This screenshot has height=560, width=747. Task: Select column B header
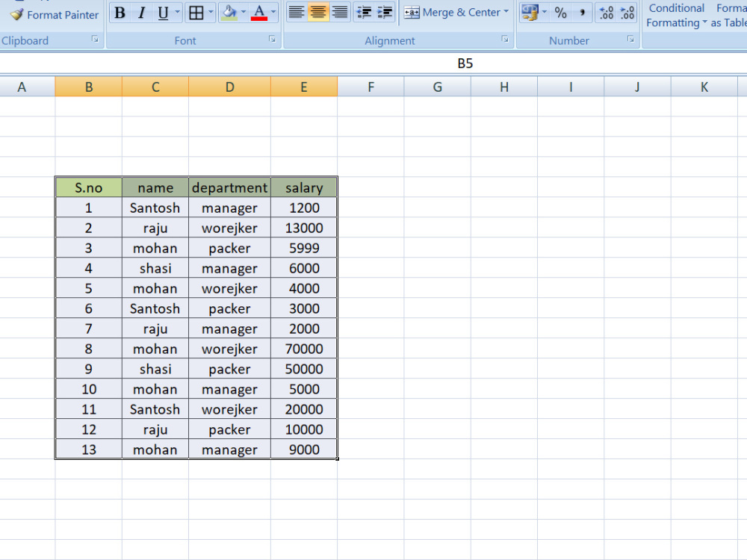click(x=89, y=87)
